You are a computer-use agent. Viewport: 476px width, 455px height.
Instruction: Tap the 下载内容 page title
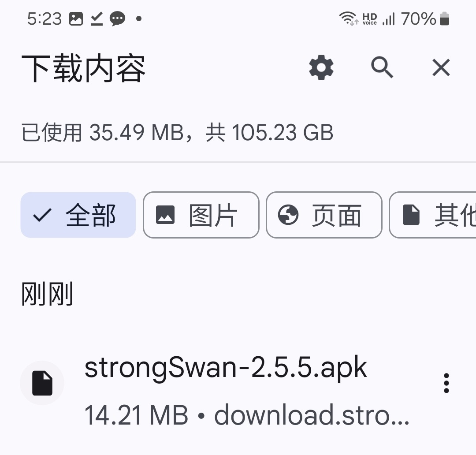click(x=83, y=68)
